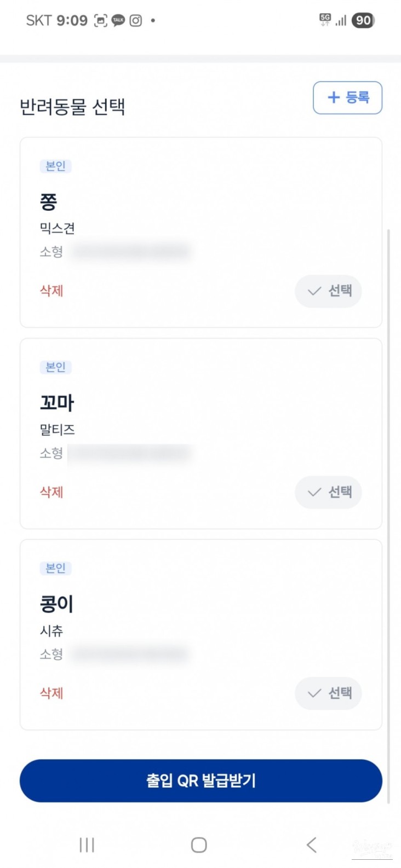Tap the Instagram notification icon

coord(136,21)
